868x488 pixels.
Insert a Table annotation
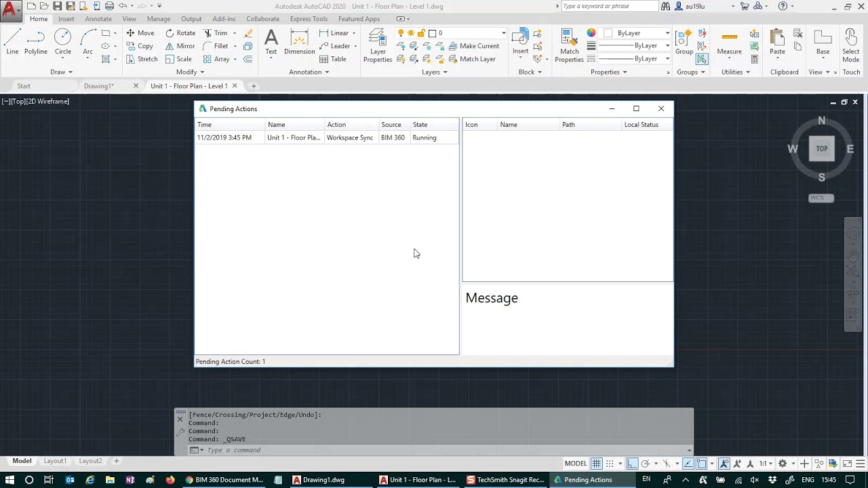pyautogui.click(x=333, y=59)
